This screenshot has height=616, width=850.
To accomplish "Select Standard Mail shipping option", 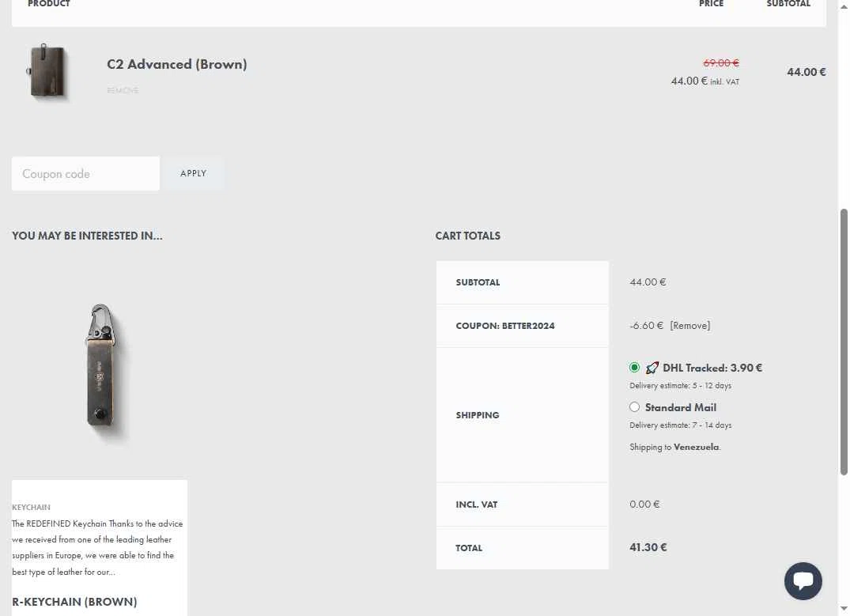I will point(634,406).
